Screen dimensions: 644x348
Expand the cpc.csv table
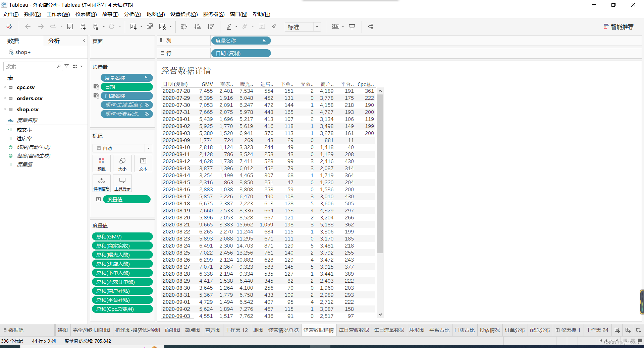tap(5, 87)
